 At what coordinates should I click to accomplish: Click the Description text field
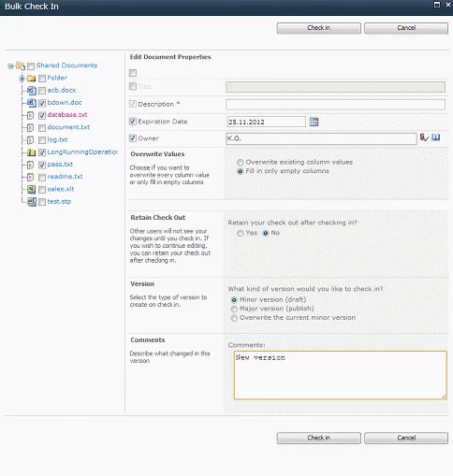point(336,105)
